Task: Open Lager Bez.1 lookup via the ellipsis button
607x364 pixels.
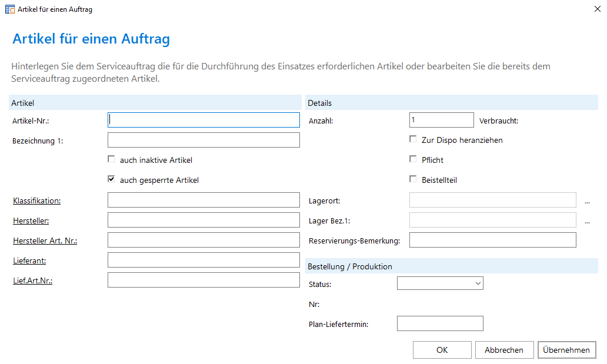Action: 587,221
